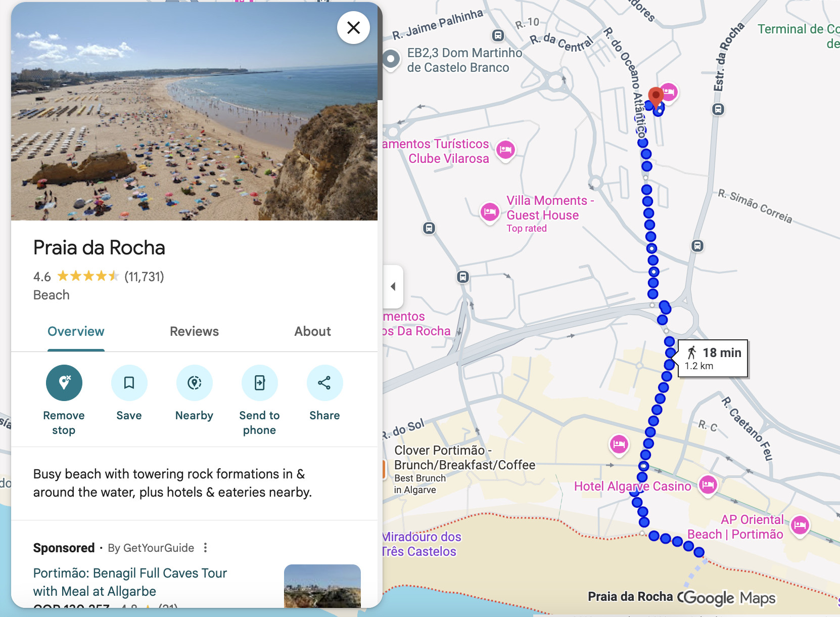Click the Send to phone icon

point(259,383)
